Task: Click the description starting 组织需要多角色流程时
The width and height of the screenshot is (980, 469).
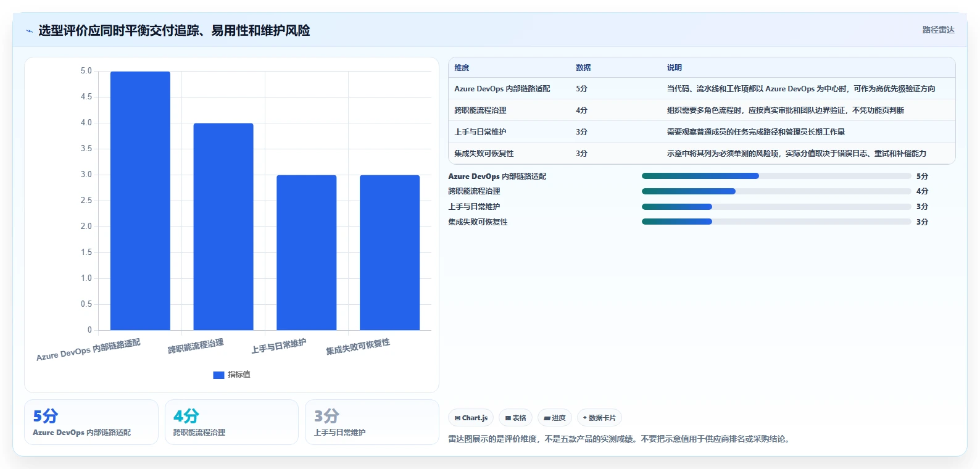Action: pyautogui.click(x=785, y=110)
